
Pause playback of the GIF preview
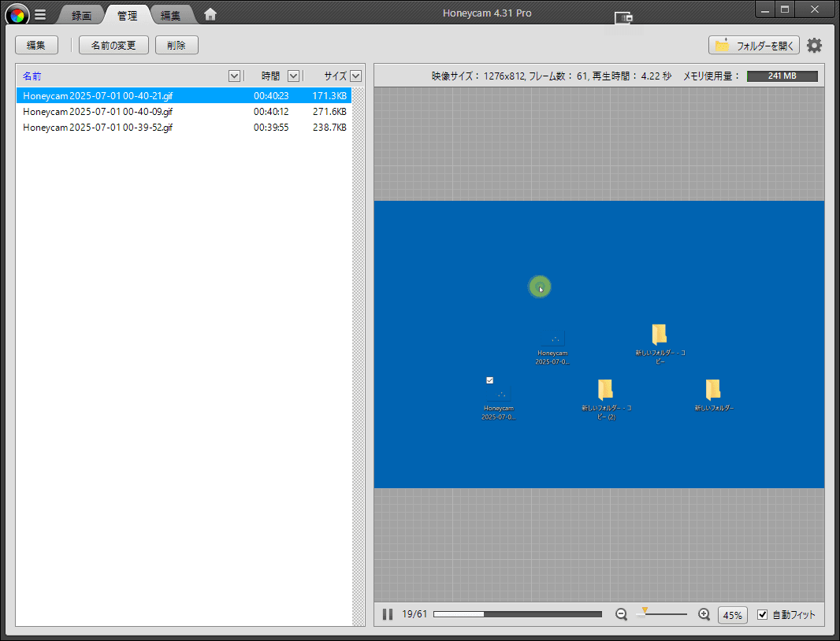(388, 614)
